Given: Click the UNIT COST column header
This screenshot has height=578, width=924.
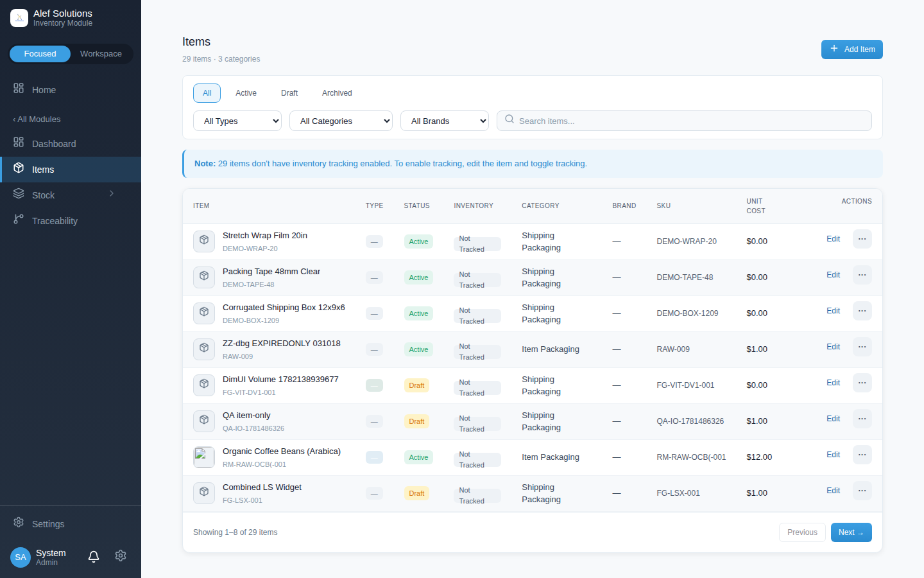Looking at the screenshot, I should click(x=756, y=206).
